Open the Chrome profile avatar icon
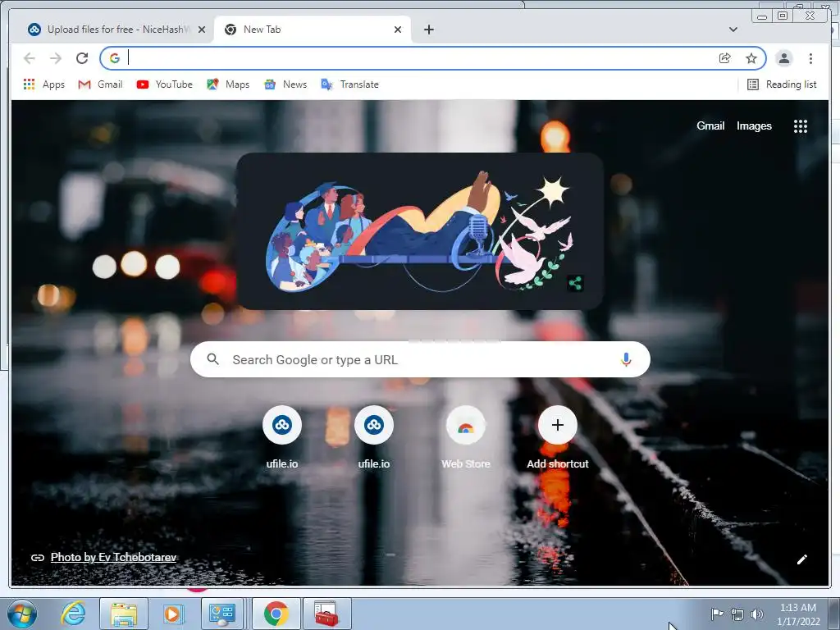This screenshot has height=630, width=840. pos(783,58)
